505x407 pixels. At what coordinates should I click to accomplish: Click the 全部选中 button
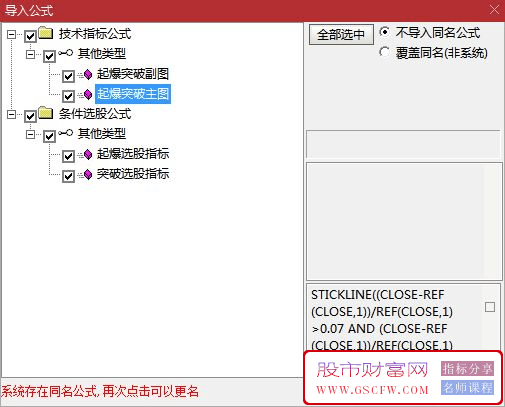(x=341, y=35)
